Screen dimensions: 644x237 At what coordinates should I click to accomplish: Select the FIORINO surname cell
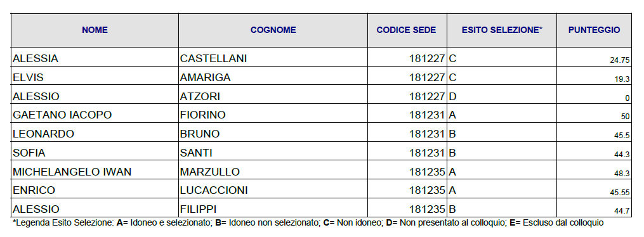pyautogui.click(x=273, y=113)
